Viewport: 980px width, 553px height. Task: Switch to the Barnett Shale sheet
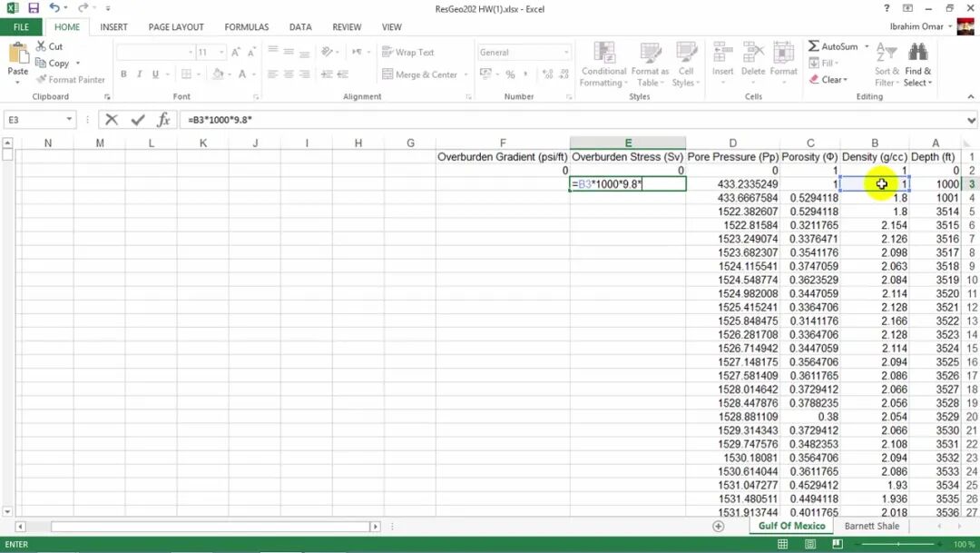point(871,526)
